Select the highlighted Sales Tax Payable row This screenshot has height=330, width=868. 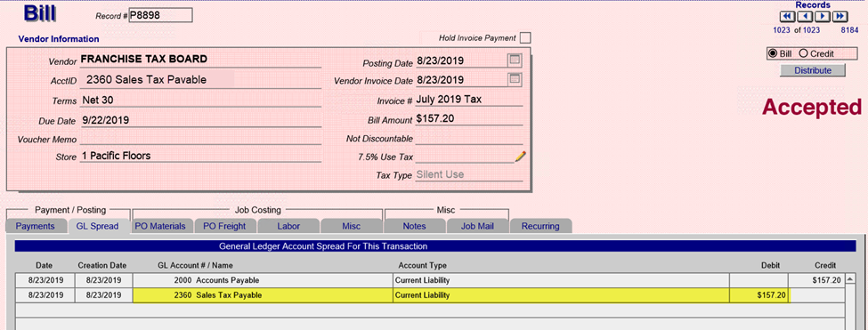click(430, 295)
